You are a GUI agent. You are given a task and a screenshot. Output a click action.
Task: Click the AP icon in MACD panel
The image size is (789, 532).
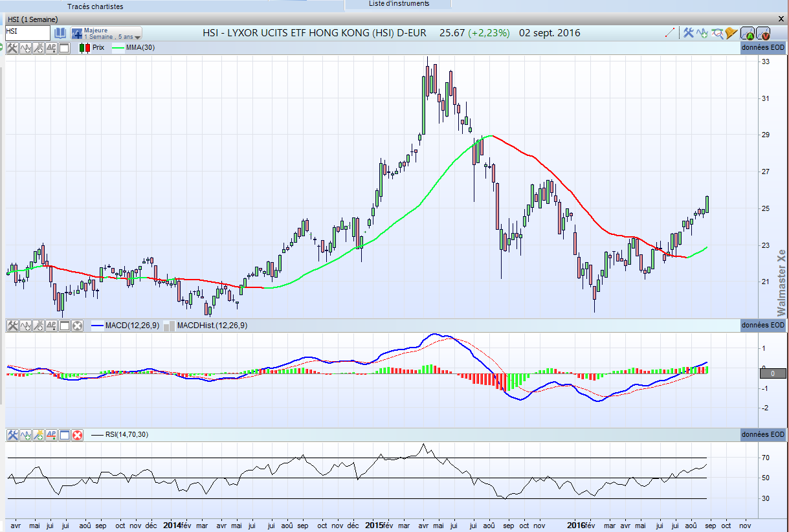click(51, 326)
